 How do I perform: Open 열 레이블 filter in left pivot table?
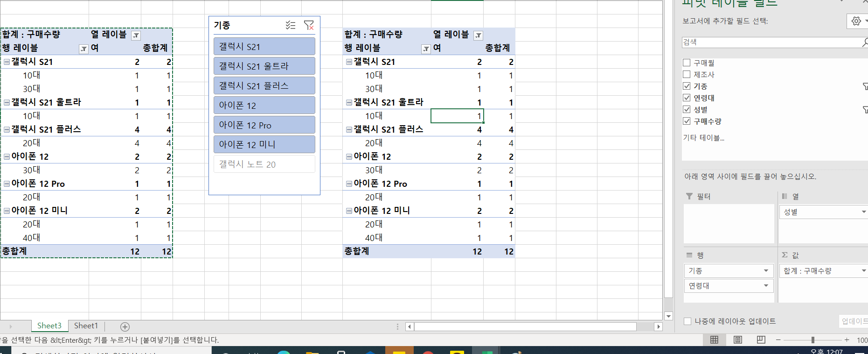click(136, 35)
